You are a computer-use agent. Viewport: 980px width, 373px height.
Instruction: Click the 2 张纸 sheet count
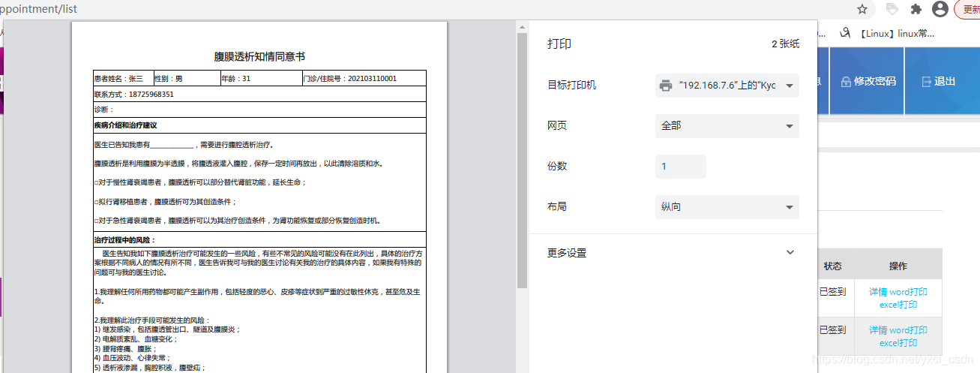pos(785,44)
